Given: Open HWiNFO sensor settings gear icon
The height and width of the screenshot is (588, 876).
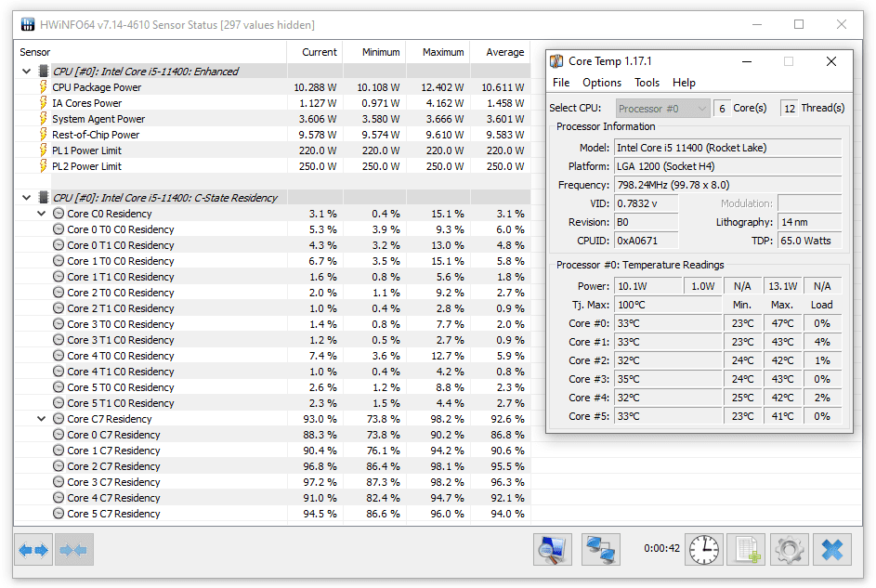Looking at the screenshot, I should [789, 550].
